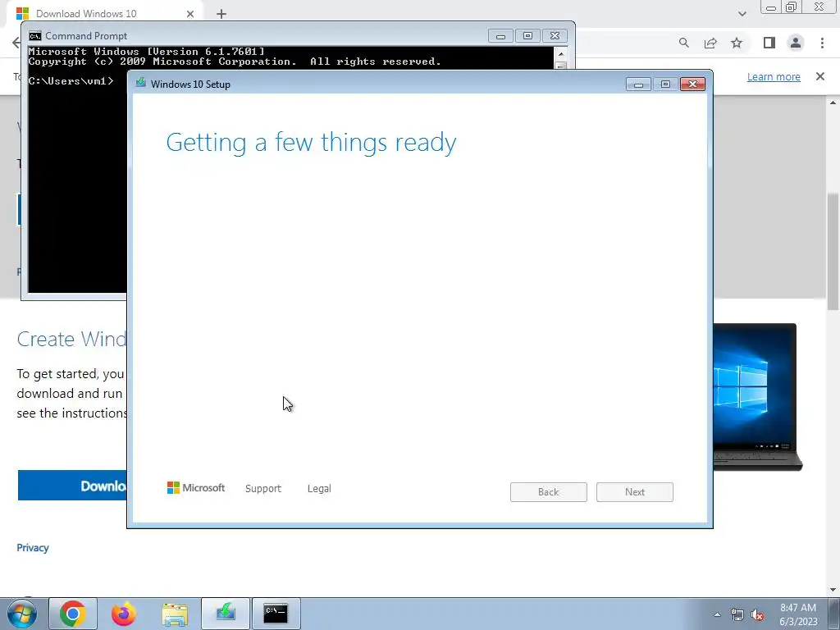Click the Microsoft logo in Setup
Image resolution: width=840 pixels, height=630 pixels.
[x=196, y=487]
